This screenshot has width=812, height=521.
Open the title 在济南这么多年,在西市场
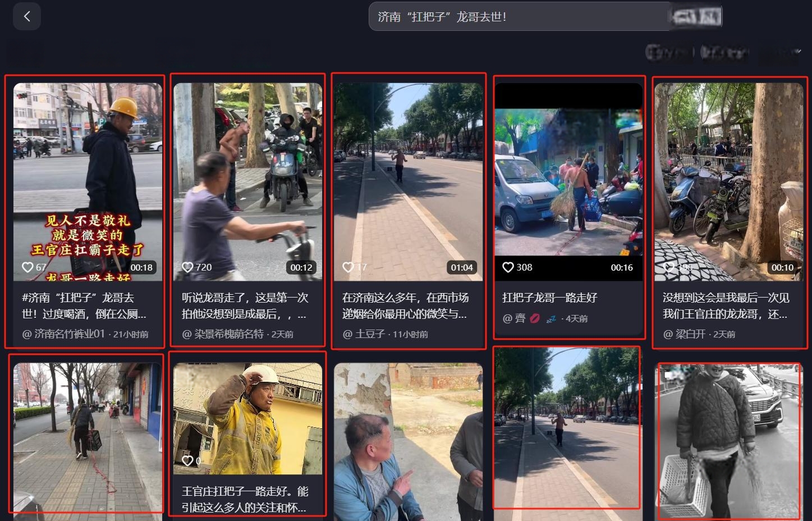(405, 305)
